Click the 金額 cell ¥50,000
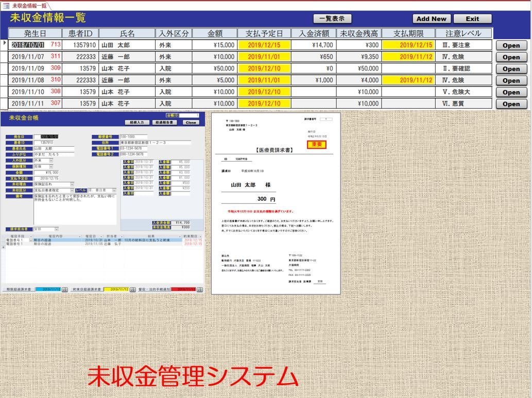 [214, 68]
